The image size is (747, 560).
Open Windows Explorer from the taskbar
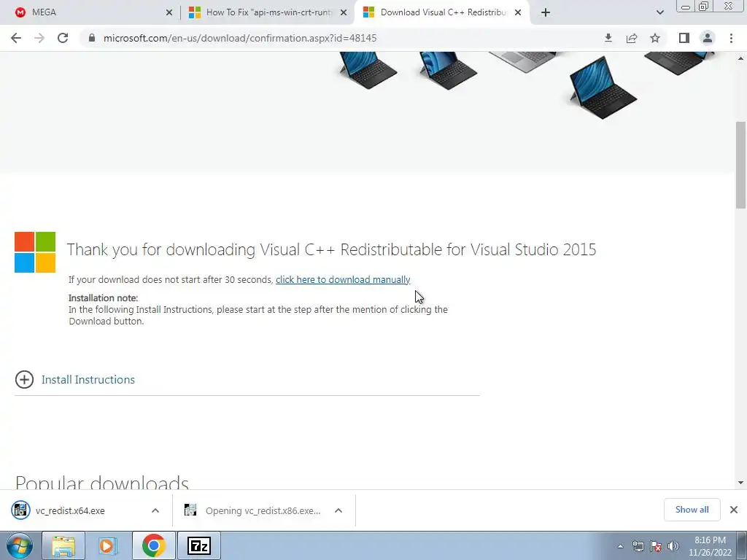[x=63, y=545]
